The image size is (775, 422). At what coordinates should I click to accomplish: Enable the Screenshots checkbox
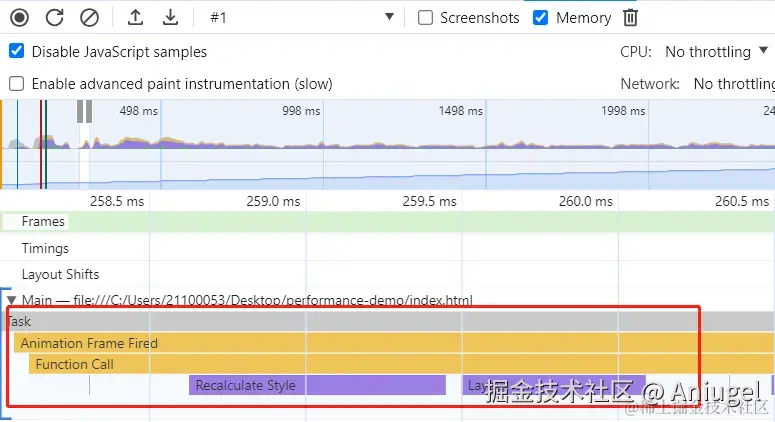tap(425, 17)
